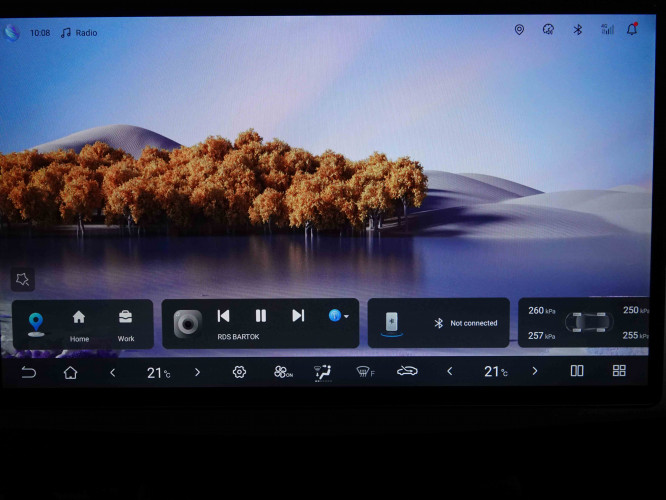
Task: Increase the left zone temperature
Action: point(197,372)
